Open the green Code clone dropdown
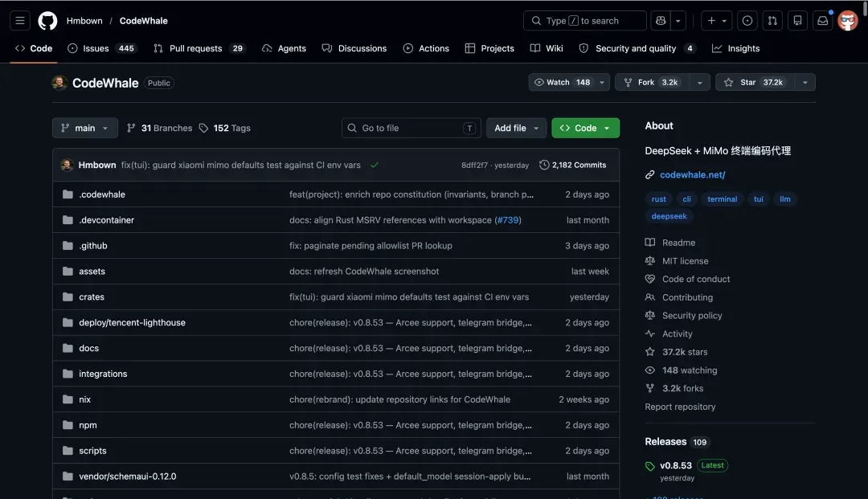Screen dimensions: 868x499 click(585, 128)
